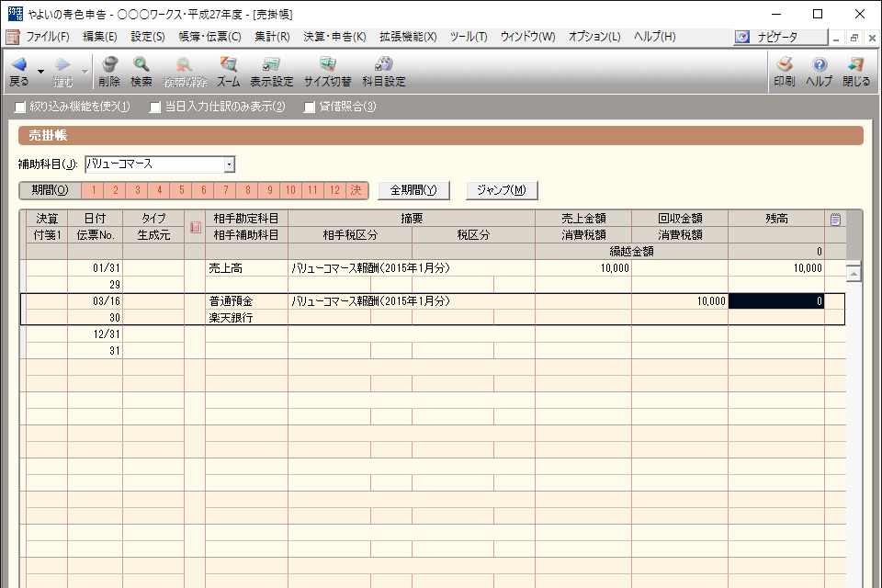Click slip number 29 cell

95,285
